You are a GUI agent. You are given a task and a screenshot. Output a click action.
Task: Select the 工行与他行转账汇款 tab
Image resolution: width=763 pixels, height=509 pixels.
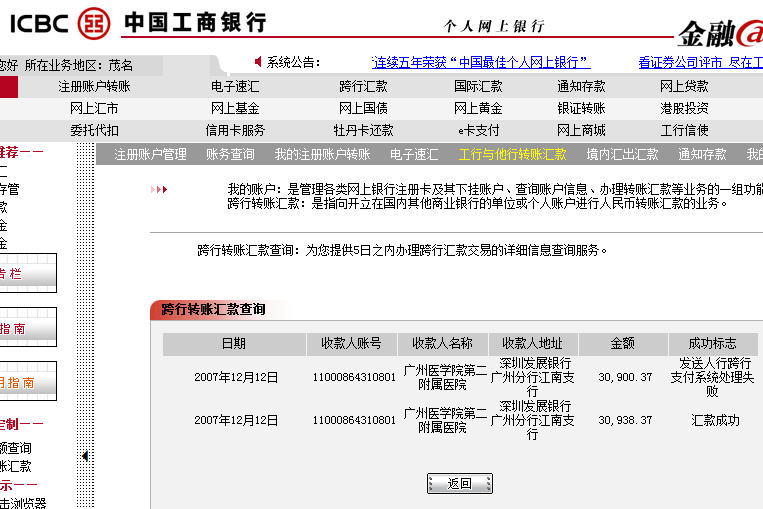point(512,154)
